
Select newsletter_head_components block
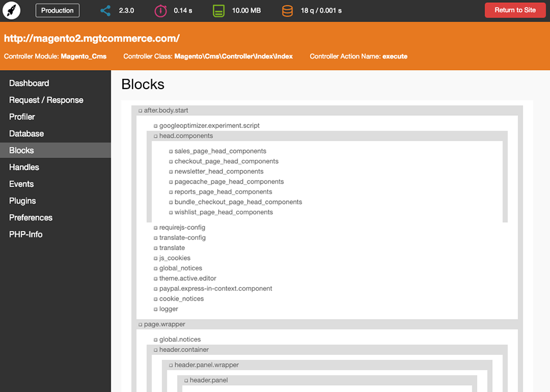click(x=219, y=171)
